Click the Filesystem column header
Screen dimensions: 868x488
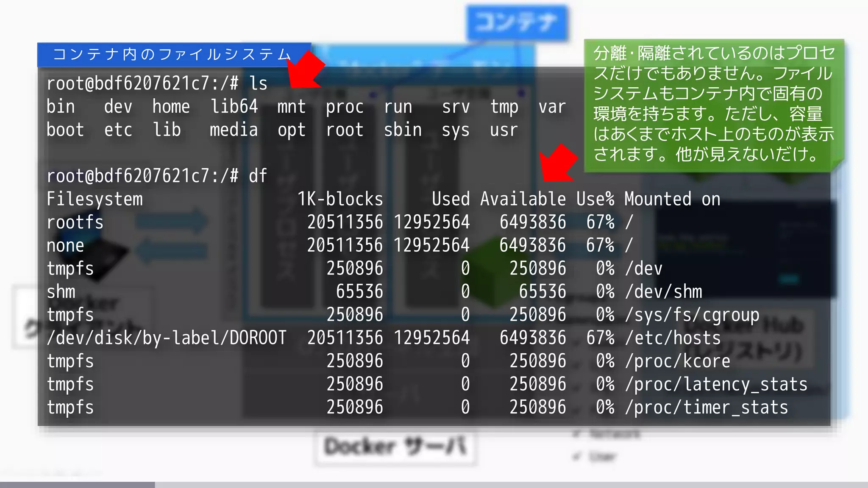95,200
